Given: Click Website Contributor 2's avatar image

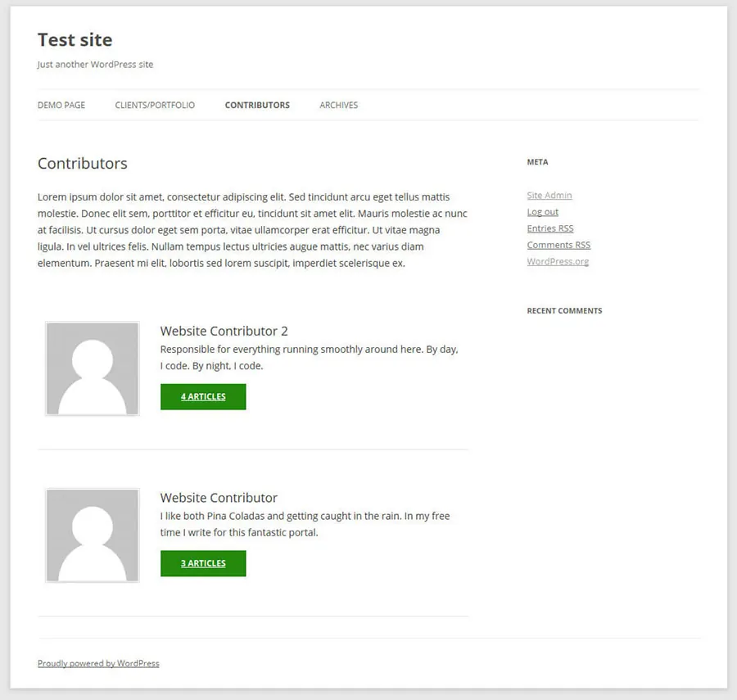Looking at the screenshot, I should point(93,369).
